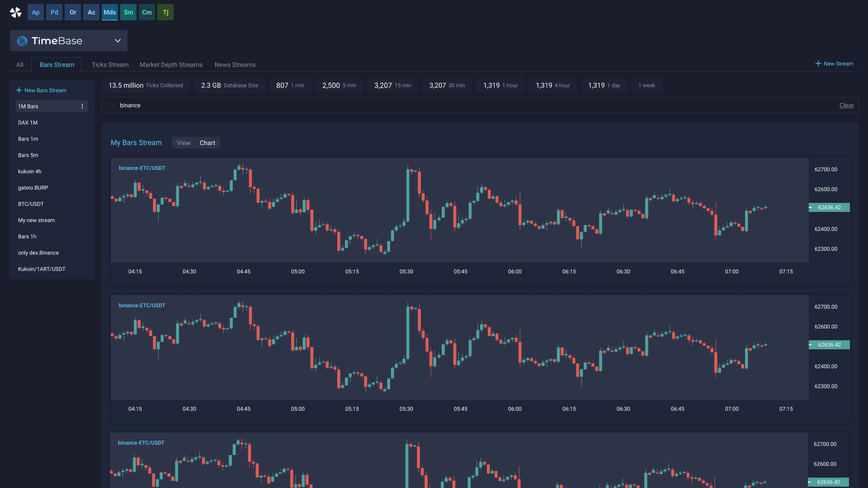Screen dimensions: 868x488
Task: Open the Sm application tile
Action: click(x=128, y=12)
